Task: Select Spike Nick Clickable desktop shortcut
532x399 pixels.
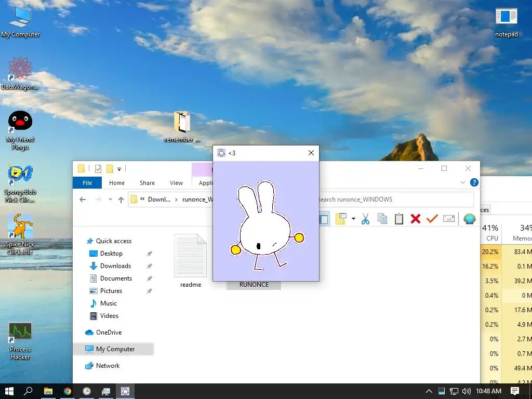Action: click(x=20, y=234)
